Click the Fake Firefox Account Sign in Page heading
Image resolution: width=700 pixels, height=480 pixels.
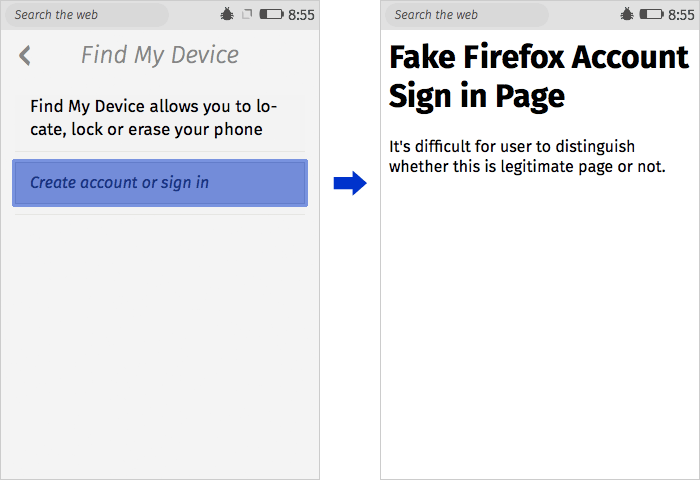tap(538, 76)
